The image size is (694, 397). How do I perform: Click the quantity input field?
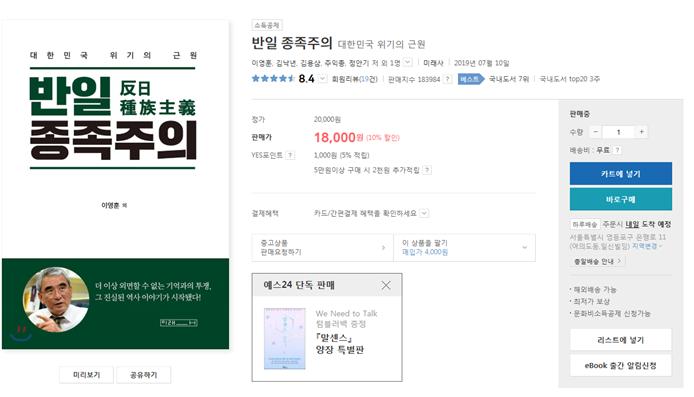click(x=618, y=132)
